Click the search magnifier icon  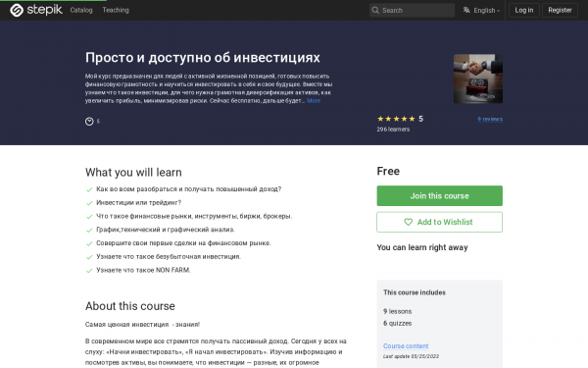(x=375, y=11)
